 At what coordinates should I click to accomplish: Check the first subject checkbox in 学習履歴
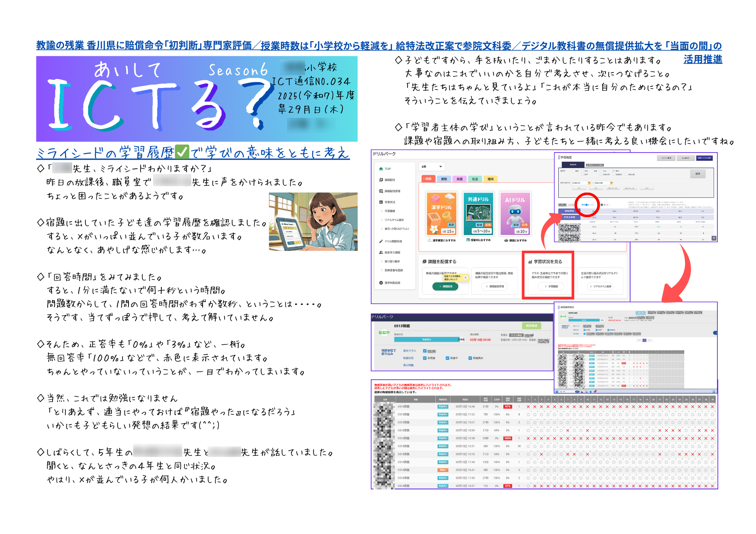(573, 171)
